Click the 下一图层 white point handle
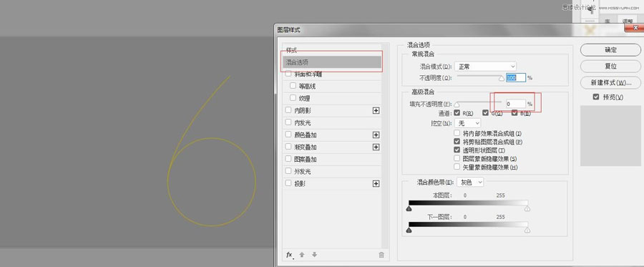The width and height of the screenshot is (644, 267). [x=527, y=230]
